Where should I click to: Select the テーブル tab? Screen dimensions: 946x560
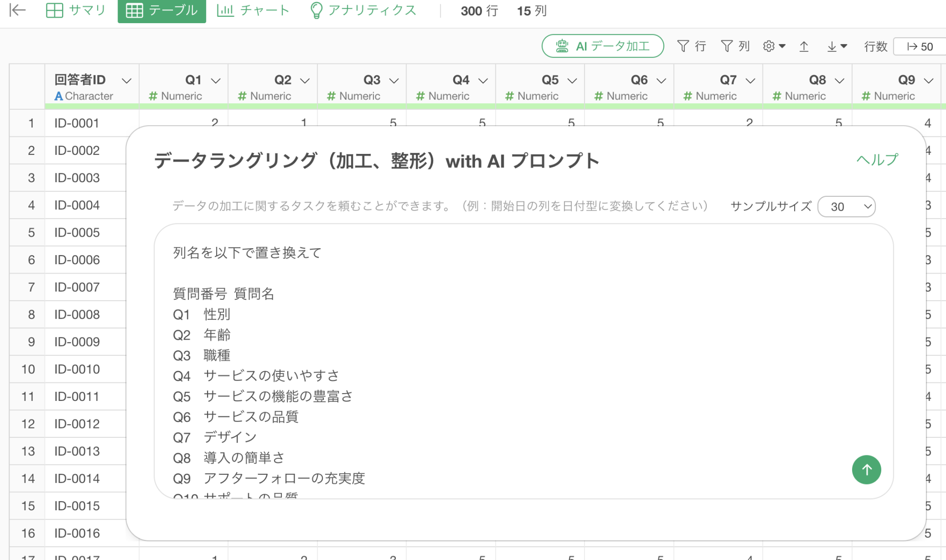162,10
